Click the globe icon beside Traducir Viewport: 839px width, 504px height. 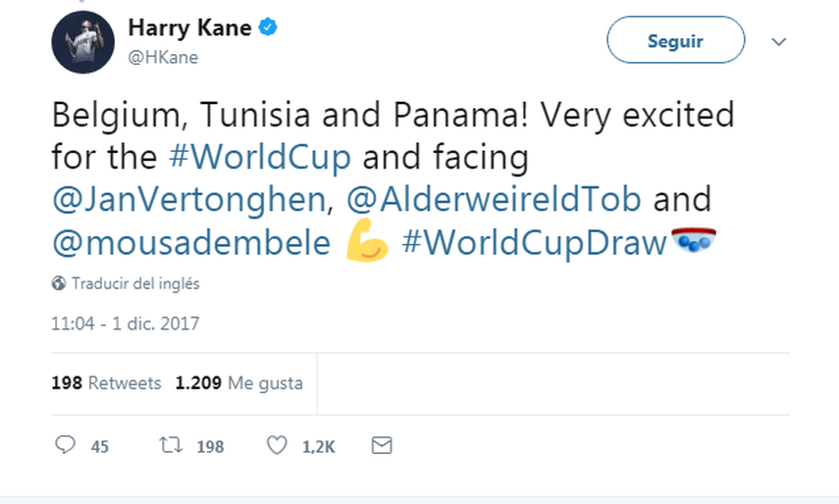click(59, 283)
